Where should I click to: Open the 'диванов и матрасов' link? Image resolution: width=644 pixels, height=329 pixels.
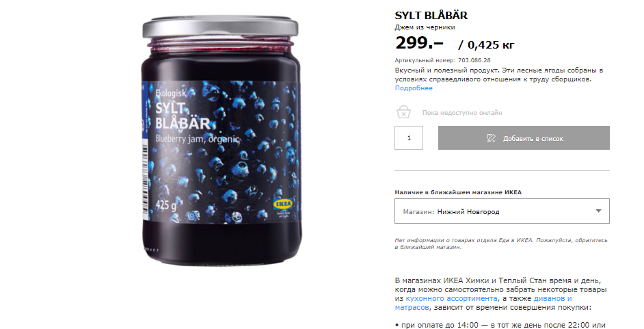point(483,303)
